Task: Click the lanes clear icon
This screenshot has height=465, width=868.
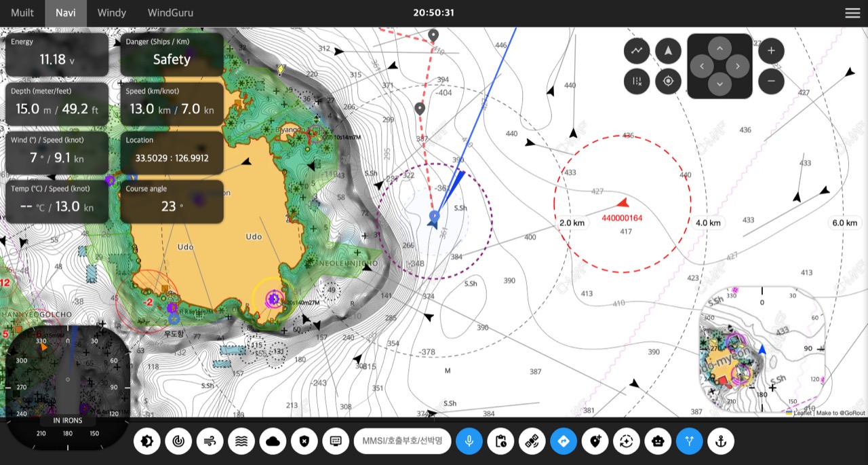Action: 637,81
